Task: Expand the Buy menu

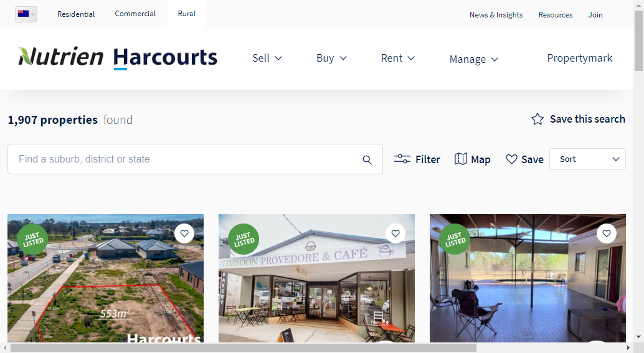Action: click(x=331, y=59)
